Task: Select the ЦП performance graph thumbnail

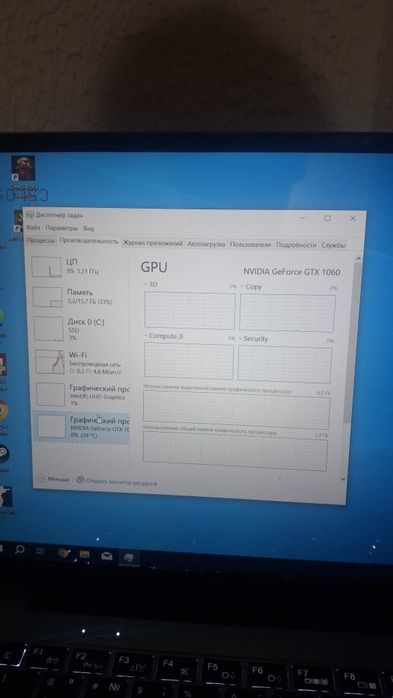Action: click(46, 267)
